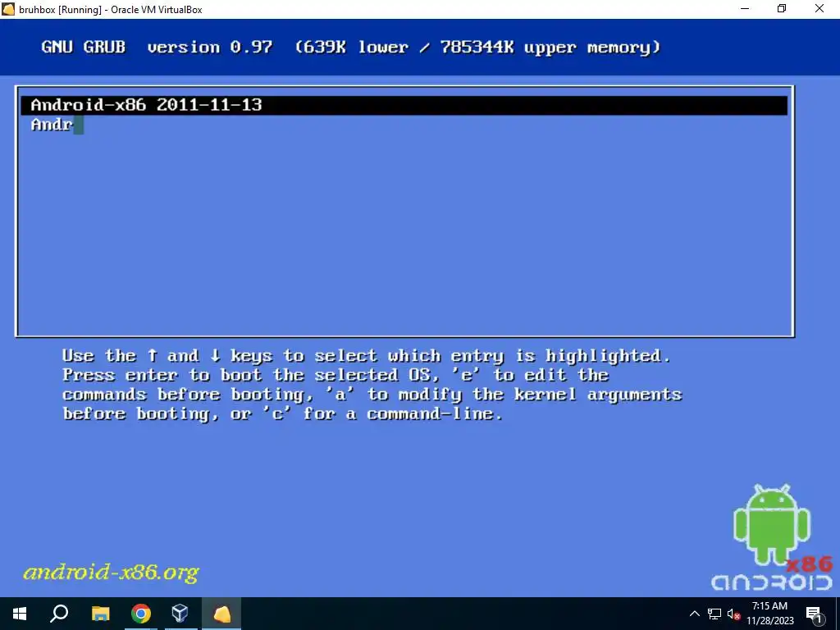Image resolution: width=840 pixels, height=630 pixels.
Task: Open the clock showing 7:15 AM
Action: pos(769,614)
